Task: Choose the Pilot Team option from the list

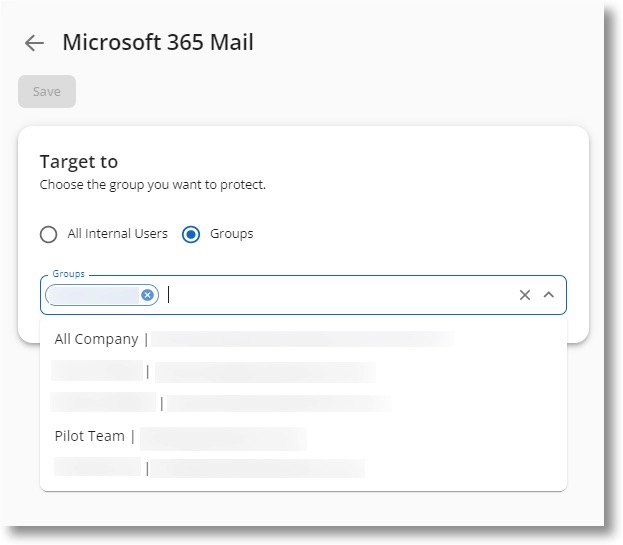Action: [90, 436]
